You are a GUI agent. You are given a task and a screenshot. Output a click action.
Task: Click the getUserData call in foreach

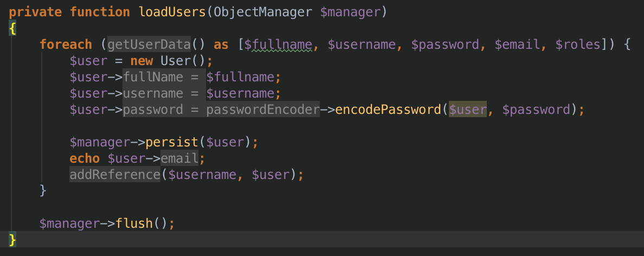[149, 44]
